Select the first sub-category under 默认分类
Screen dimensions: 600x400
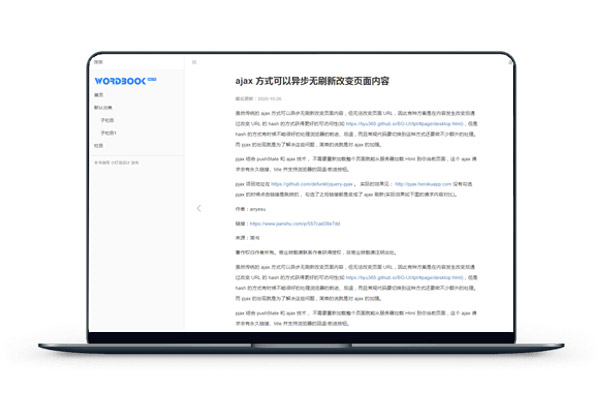point(107,120)
